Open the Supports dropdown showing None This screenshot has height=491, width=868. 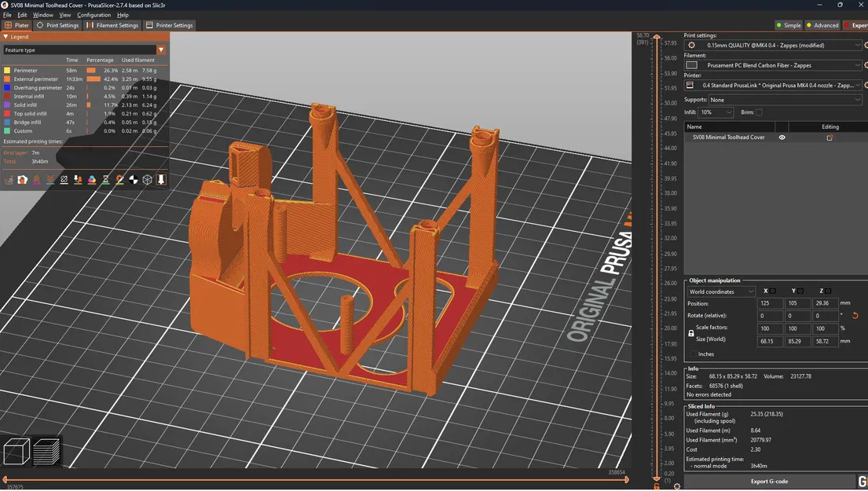tap(785, 101)
